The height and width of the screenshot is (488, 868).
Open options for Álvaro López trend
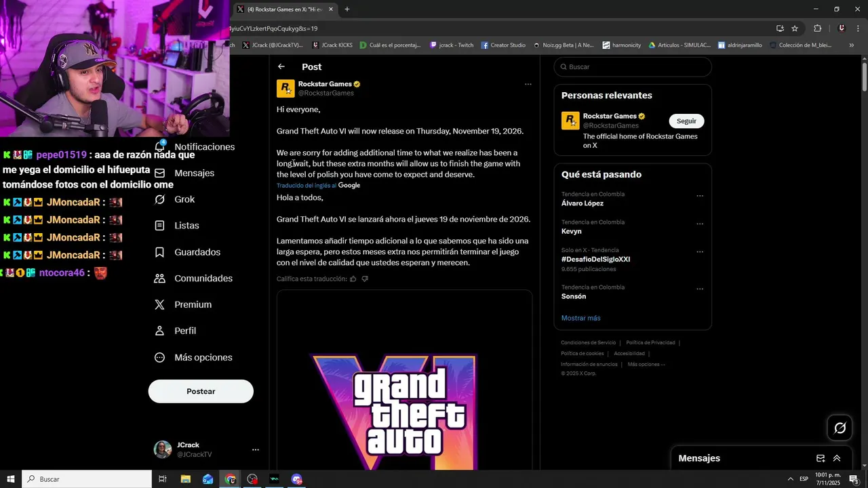700,196
